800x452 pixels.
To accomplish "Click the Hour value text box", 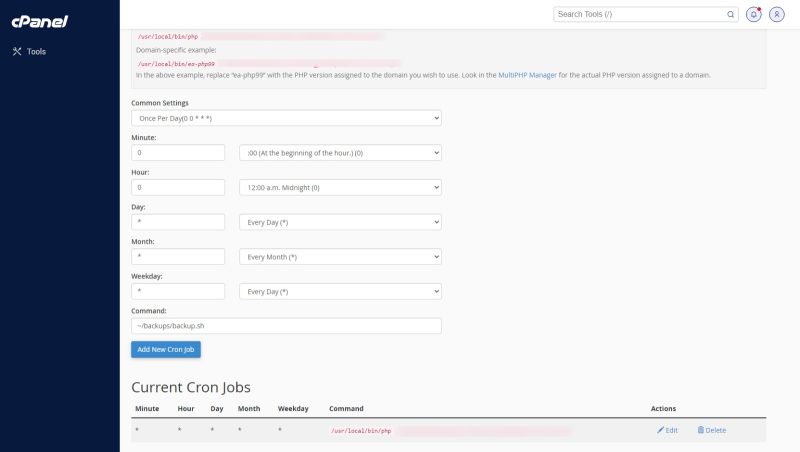I will (178, 187).
